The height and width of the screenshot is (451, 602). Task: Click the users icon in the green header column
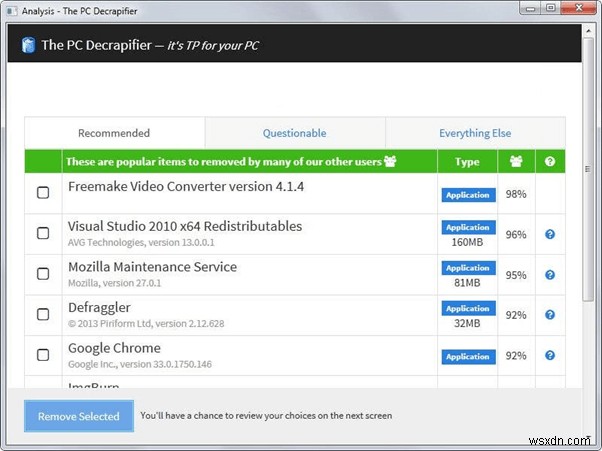click(x=516, y=161)
